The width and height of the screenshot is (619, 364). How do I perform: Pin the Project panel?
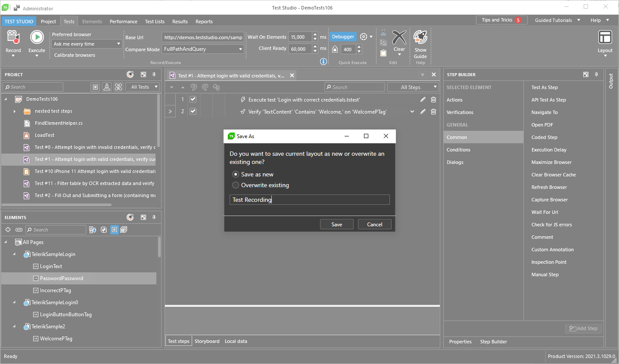coord(154,74)
